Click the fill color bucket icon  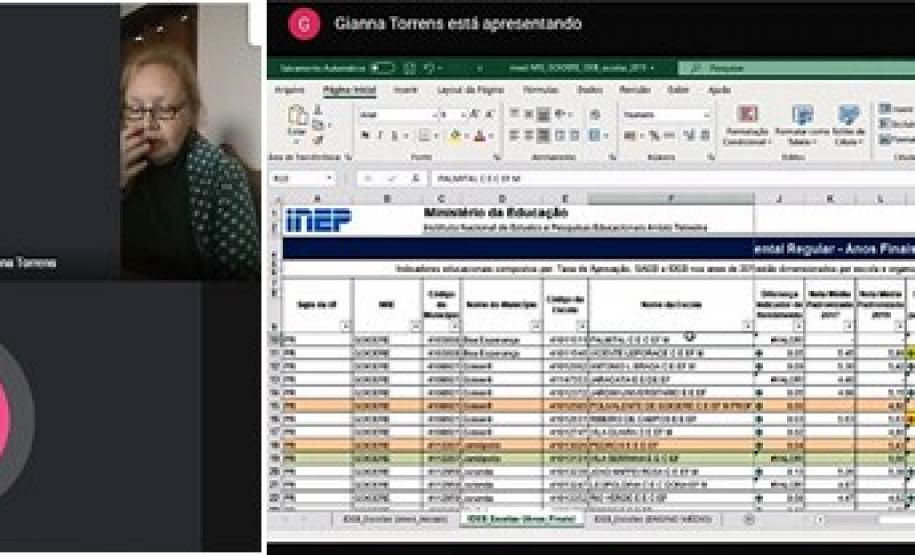pos(456,136)
